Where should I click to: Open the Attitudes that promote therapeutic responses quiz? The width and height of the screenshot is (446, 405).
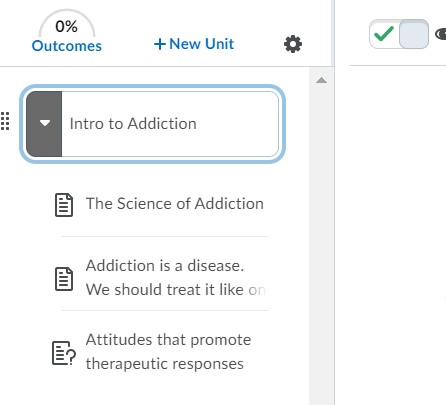point(168,351)
